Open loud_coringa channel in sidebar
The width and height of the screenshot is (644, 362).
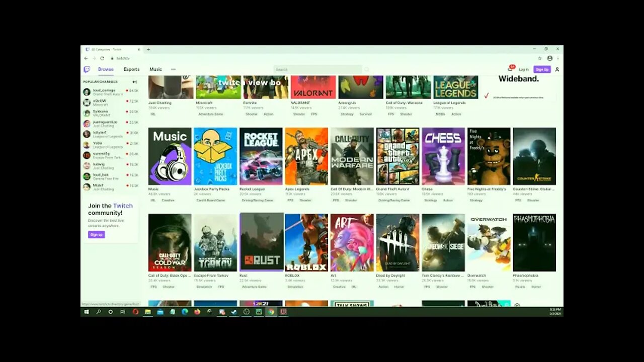[x=110, y=92]
